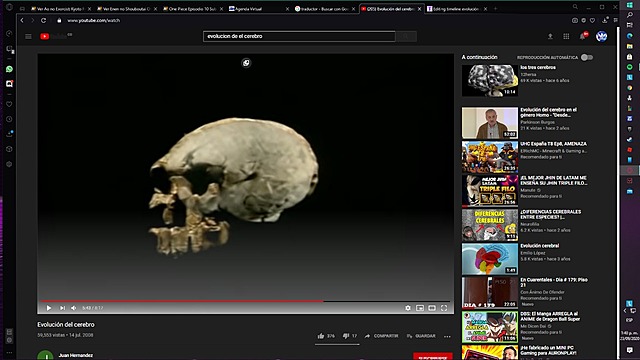640x360 pixels.
Task: Open 'Evolución cerebral' thumbnail by Emilio López
Action: (490, 259)
